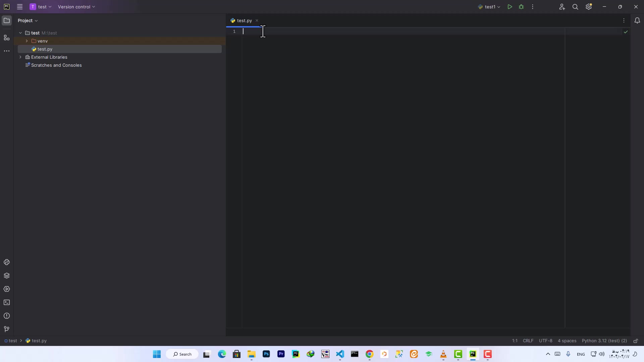Open the Python Packages tool window
The width and height of the screenshot is (644, 362).
pos(7,276)
